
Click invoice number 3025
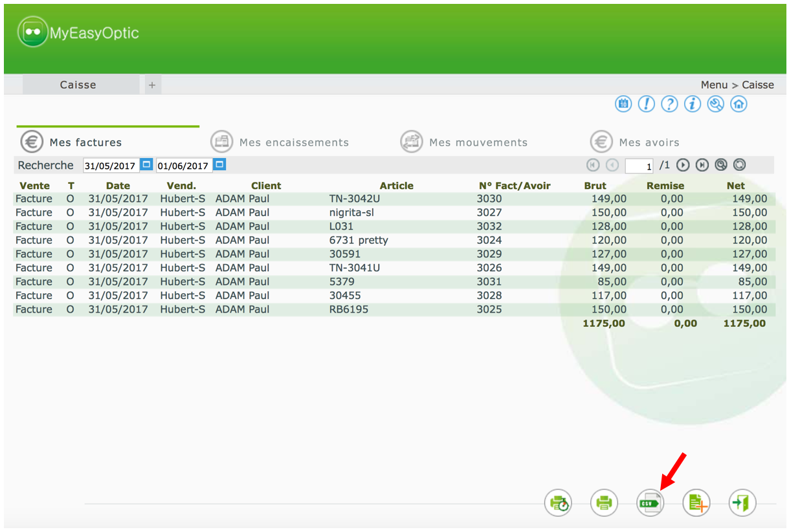(489, 309)
